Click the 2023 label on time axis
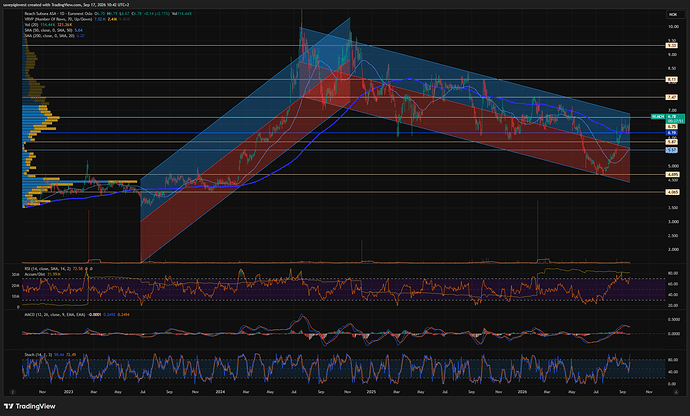Viewport: 690px width, 416px height. pyautogui.click(x=68, y=392)
